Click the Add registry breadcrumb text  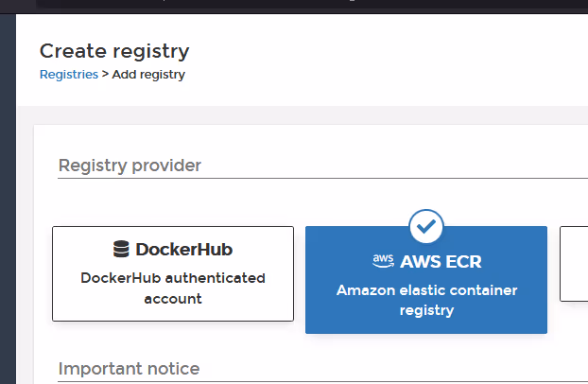(x=148, y=75)
